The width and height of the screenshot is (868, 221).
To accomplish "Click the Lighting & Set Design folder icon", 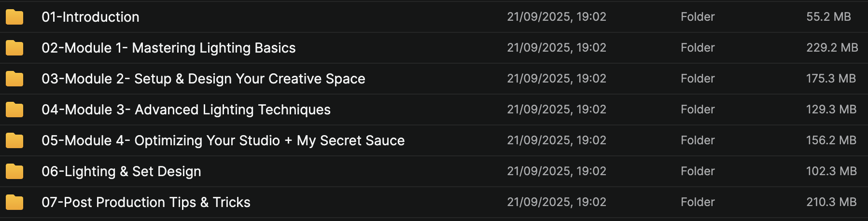I will click(x=14, y=171).
